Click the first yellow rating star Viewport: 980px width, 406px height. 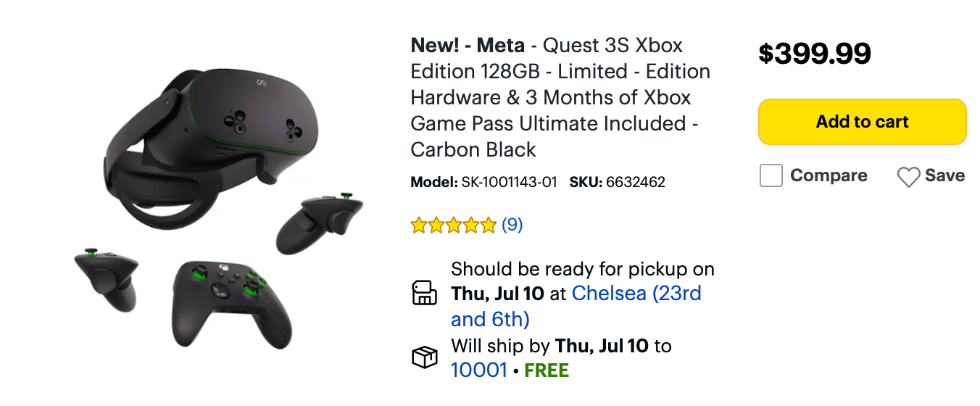[x=419, y=225]
